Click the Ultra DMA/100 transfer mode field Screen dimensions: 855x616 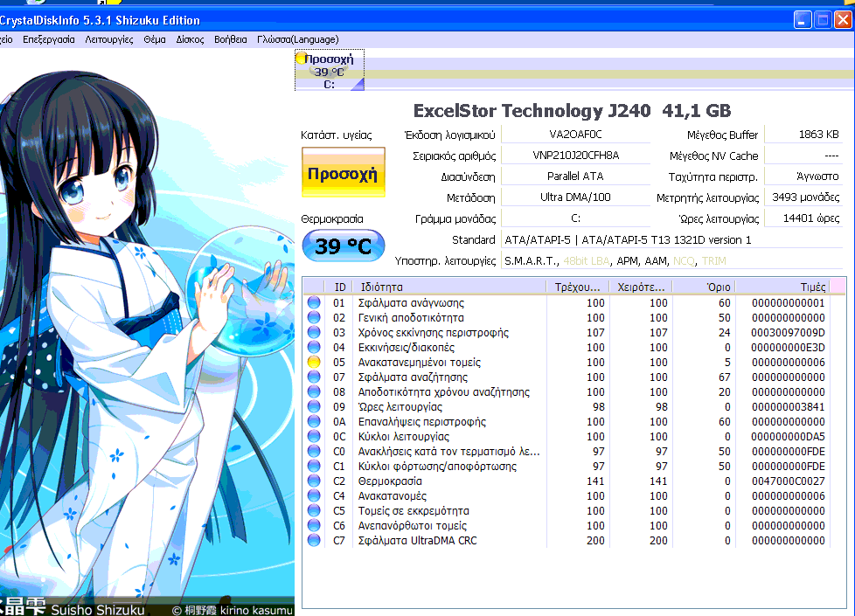pyautogui.click(x=575, y=197)
